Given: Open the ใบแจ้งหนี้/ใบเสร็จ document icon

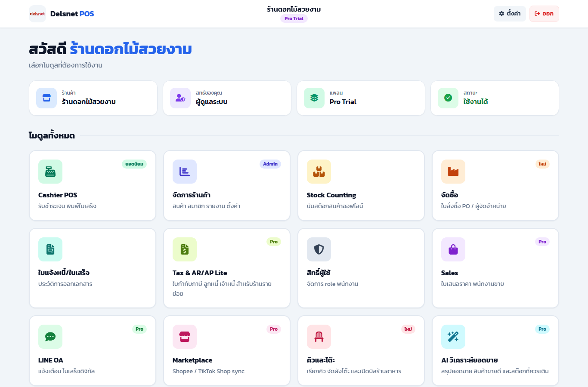Looking at the screenshot, I should coord(50,249).
